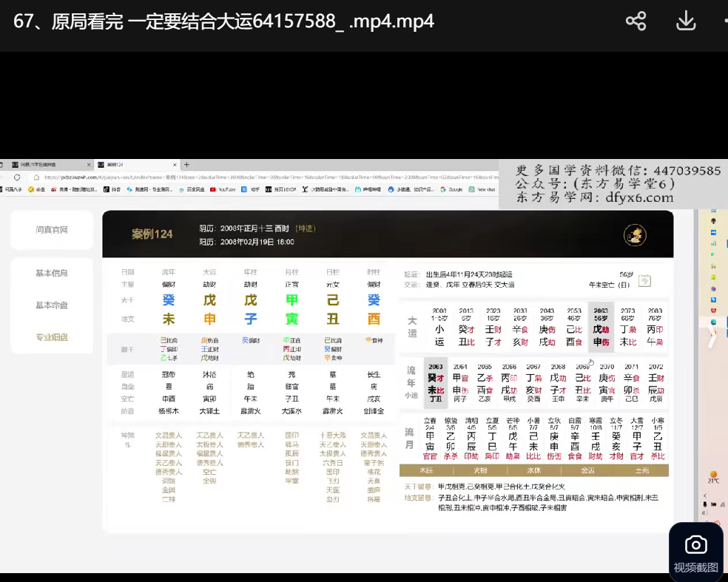This screenshot has height=582, width=728.
Task: Select the 立春 甲寅 流月 column
Action: point(430,436)
